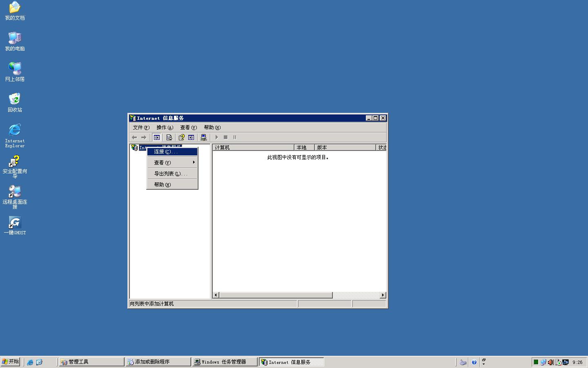Click the Back arrow in the IIS toolbar

point(134,137)
